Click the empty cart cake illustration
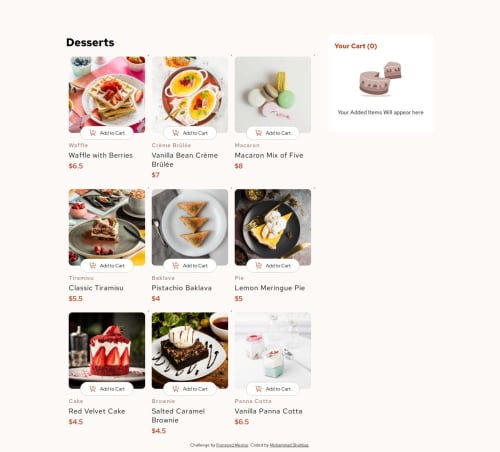Viewport: 500px width, 452px height. tap(381, 79)
